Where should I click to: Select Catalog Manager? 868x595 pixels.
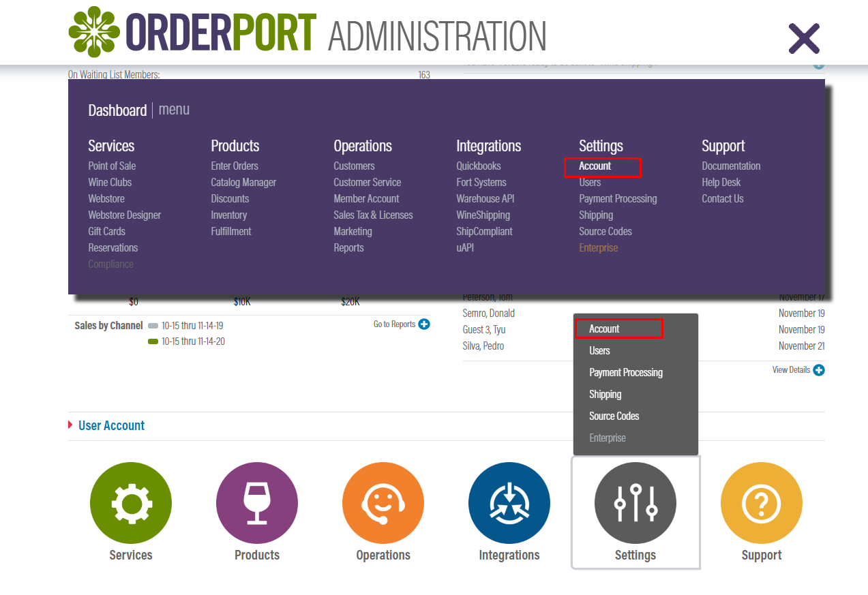[x=243, y=182]
